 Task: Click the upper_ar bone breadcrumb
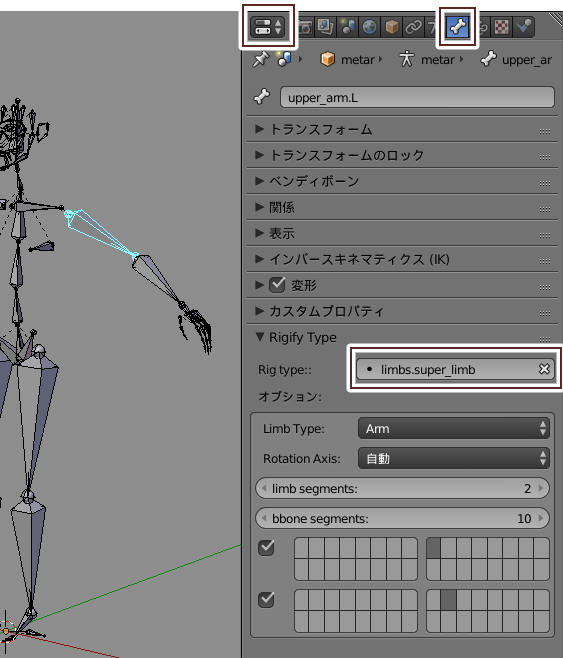click(x=516, y=60)
